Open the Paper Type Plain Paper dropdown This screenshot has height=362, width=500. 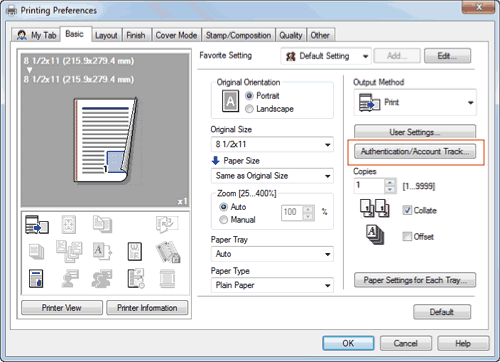pyautogui.click(x=272, y=285)
